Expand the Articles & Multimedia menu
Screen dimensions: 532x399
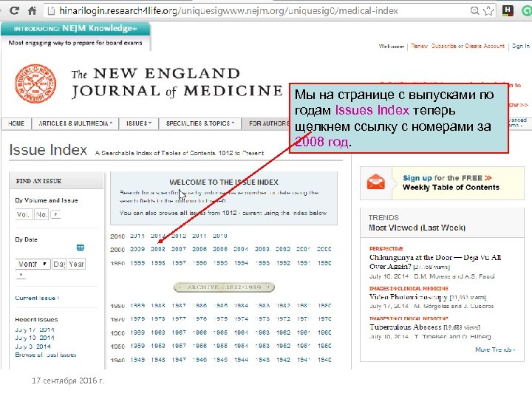(75, 123)
